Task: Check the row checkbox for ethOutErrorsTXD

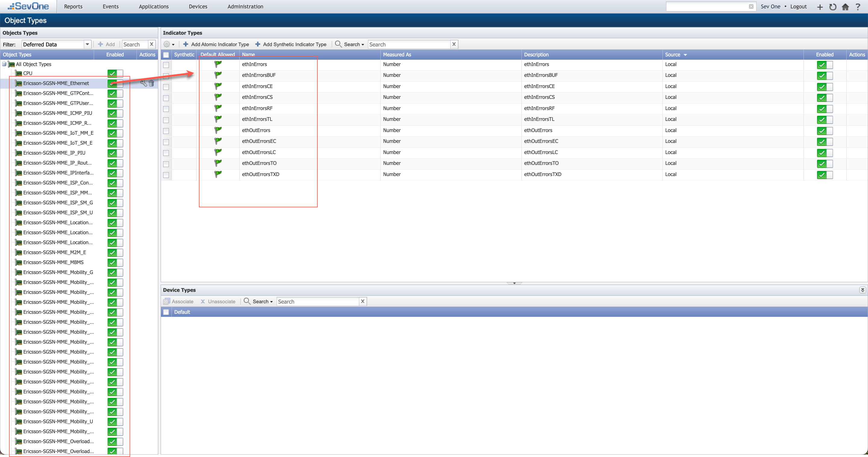Action: 166,175
